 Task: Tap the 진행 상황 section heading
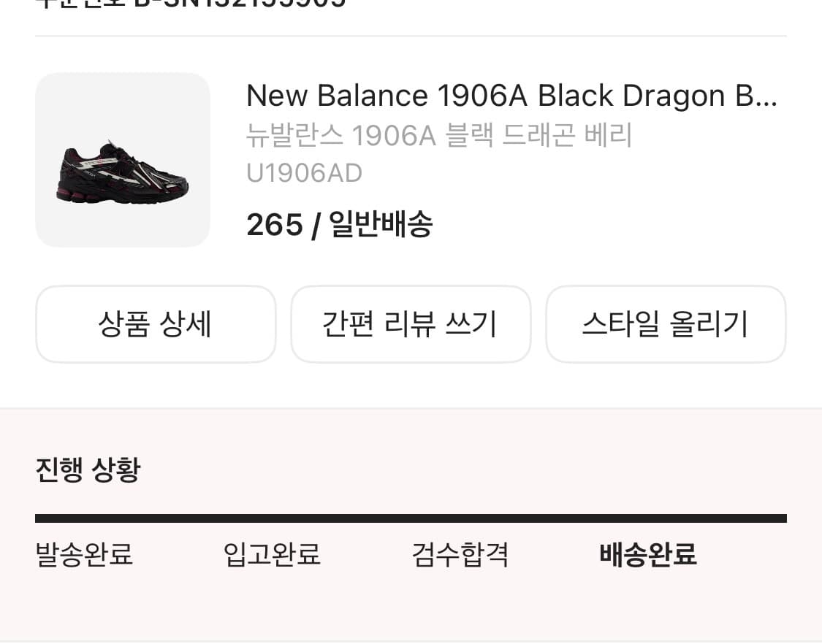[x=88, y=469]
